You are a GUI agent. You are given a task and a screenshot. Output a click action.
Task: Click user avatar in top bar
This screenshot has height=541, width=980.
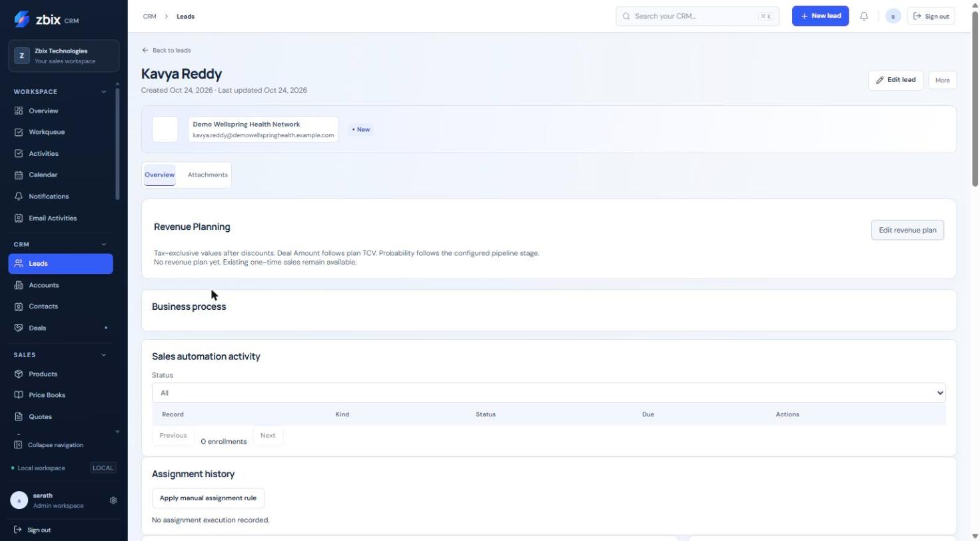pos(893,16)
